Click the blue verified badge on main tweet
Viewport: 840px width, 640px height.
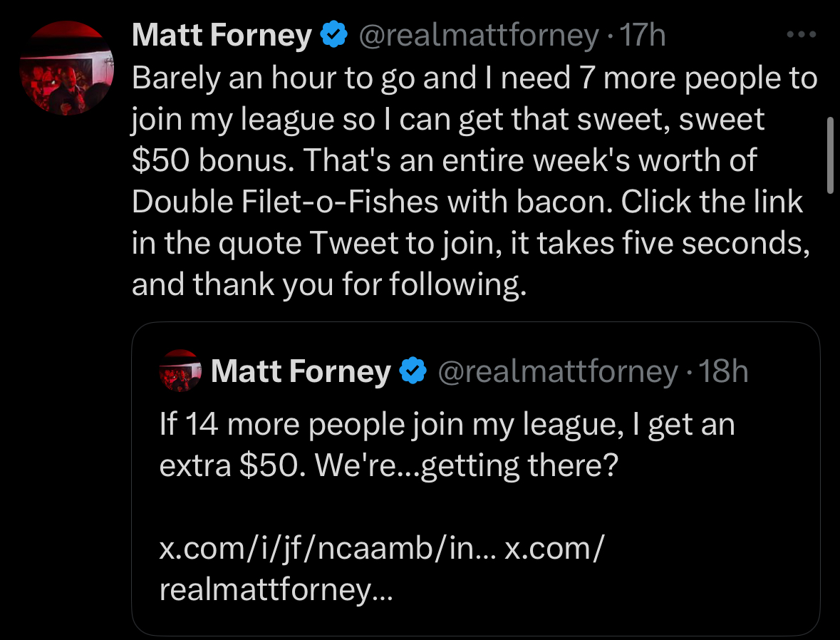(x=333, y=34)
